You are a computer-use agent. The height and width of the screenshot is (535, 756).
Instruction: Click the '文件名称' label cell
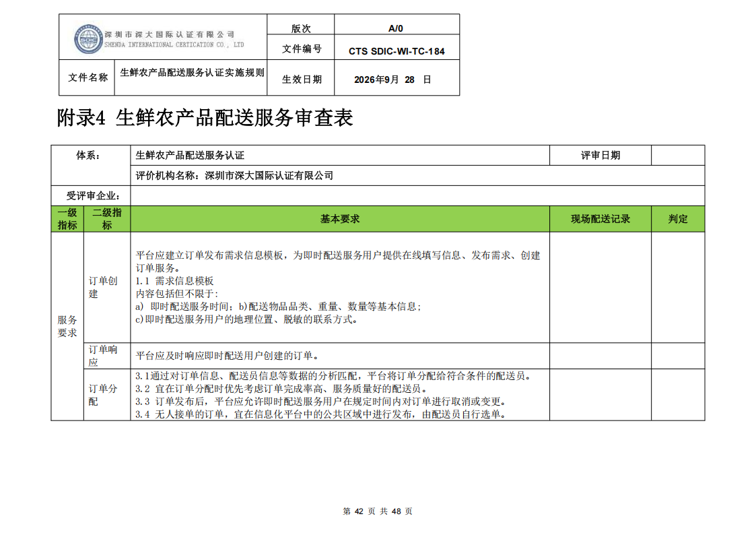point(87,77)
